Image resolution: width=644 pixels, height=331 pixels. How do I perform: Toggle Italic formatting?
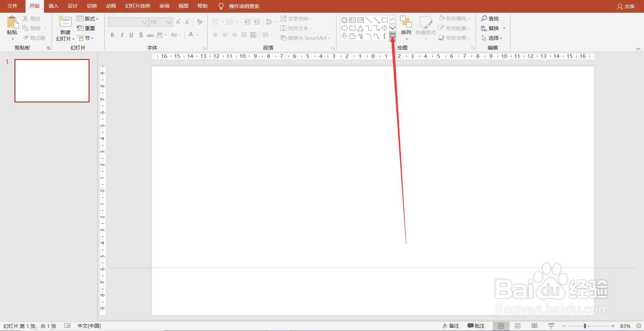(122, 35)
